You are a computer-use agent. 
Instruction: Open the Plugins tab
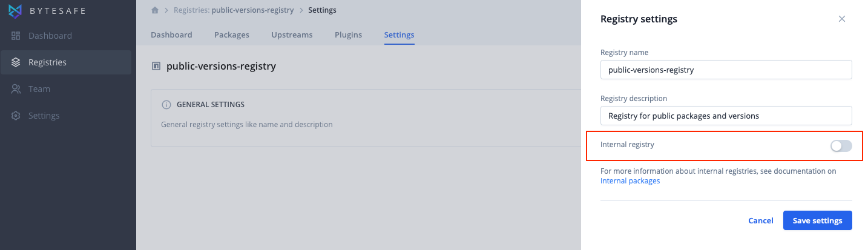click(348, 35)
